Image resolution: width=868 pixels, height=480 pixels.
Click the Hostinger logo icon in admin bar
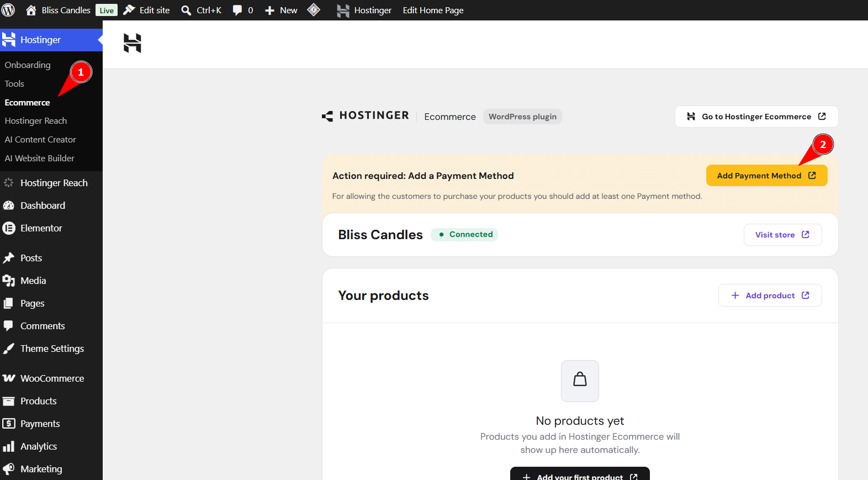click(x=343, y=10)
